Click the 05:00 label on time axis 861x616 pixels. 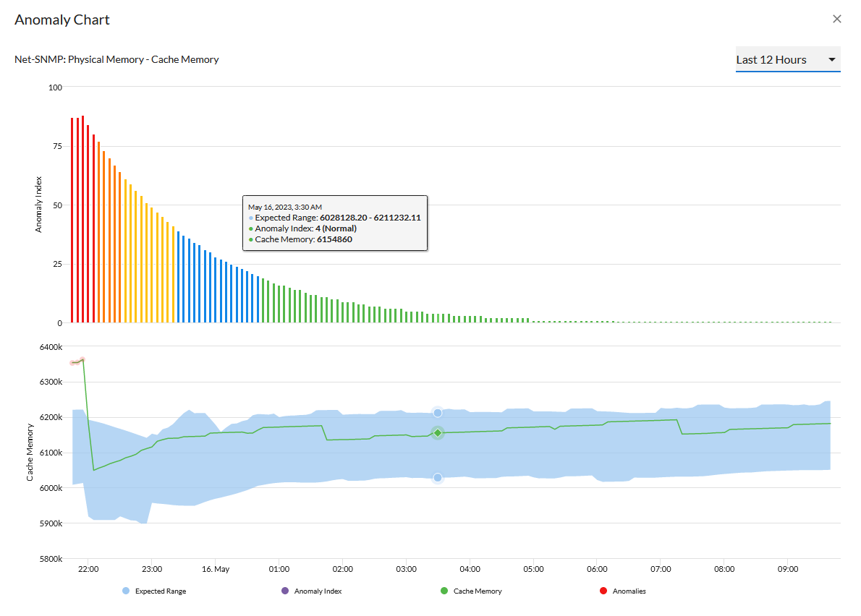tap(533, 570)
